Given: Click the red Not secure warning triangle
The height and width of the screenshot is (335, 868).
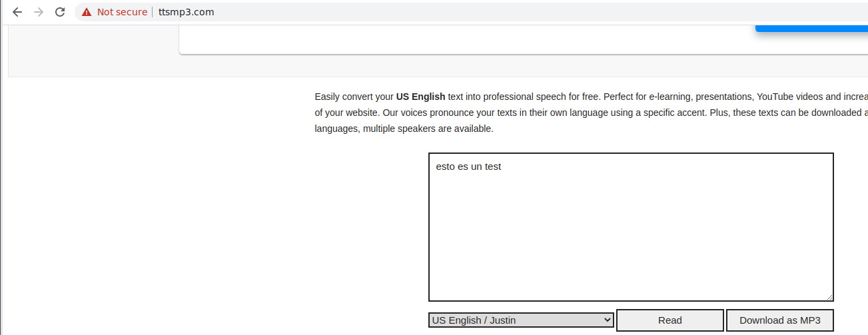Looking at the screenshot, I should (87, 12).
